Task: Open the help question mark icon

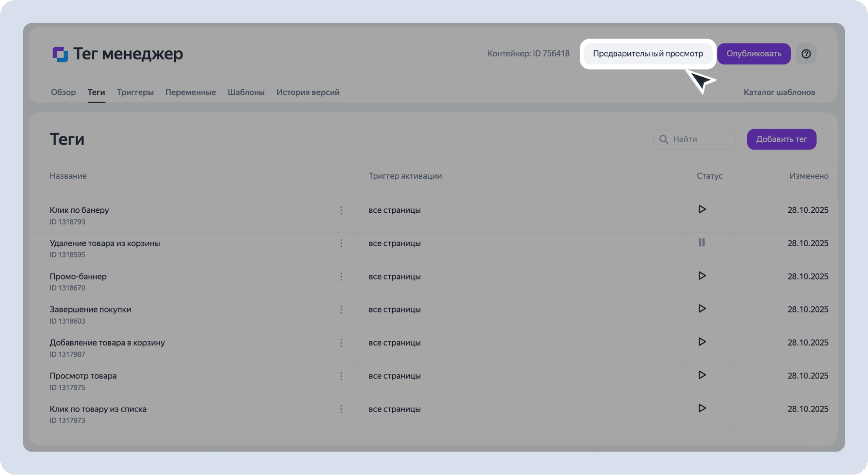Action: coord(806,54)
